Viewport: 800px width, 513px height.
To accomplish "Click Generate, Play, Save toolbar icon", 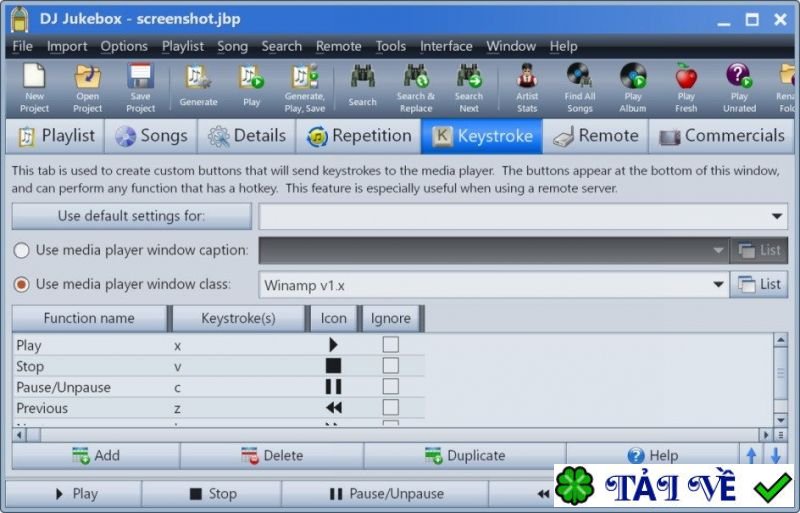I will point(305,88).
